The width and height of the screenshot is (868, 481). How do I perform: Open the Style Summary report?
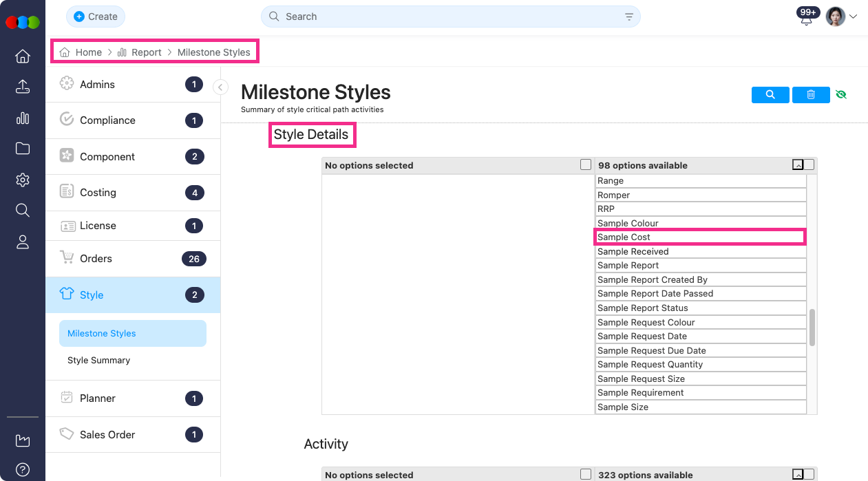pos(98,361)
